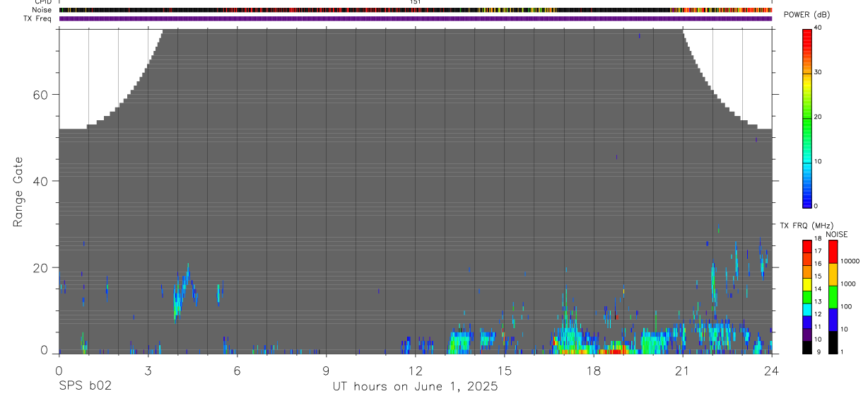Click the 1000 noise tick label
868x401 pixels.
point(848,284)
